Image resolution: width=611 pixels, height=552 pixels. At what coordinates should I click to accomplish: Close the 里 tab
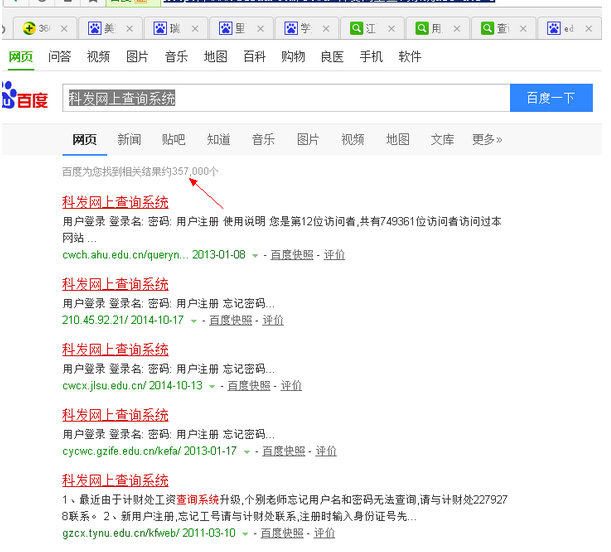[261, 29]
